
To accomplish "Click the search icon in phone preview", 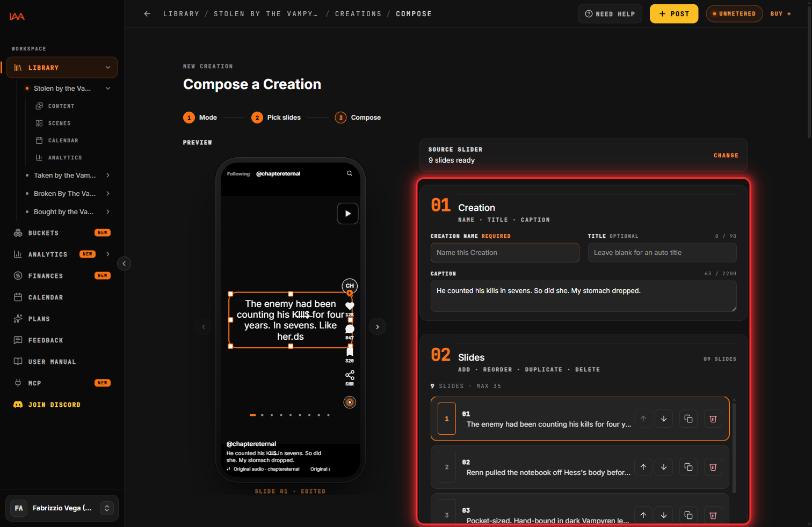I will tap(350, 173).
